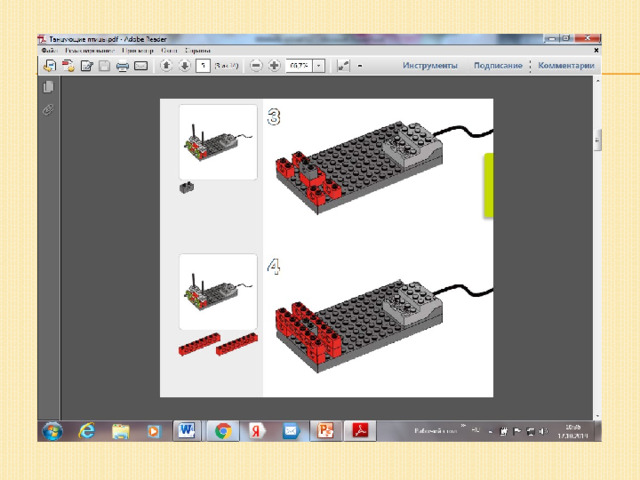
Task: Click the email envelope toolbar icon
Action: tap(141, 66)
